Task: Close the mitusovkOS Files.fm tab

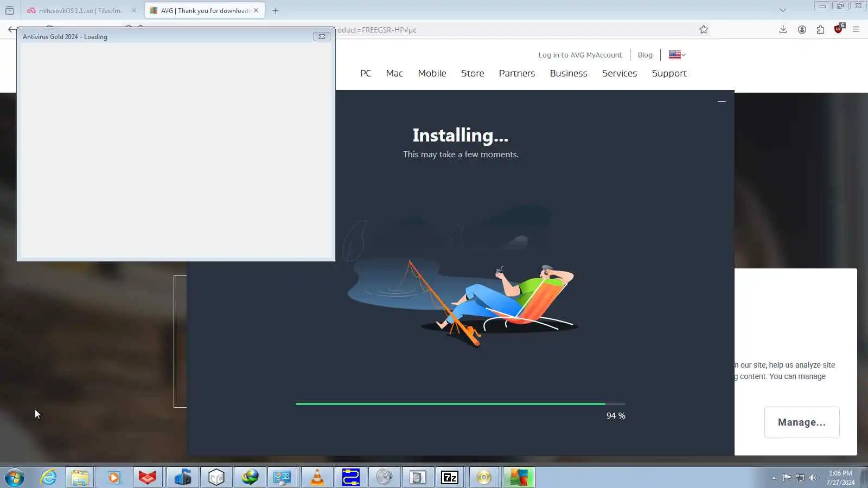Action: 134,10
